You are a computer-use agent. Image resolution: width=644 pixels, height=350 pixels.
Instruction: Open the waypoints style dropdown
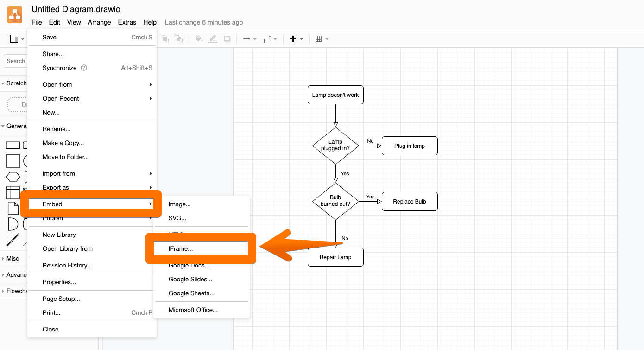[270, 39]
